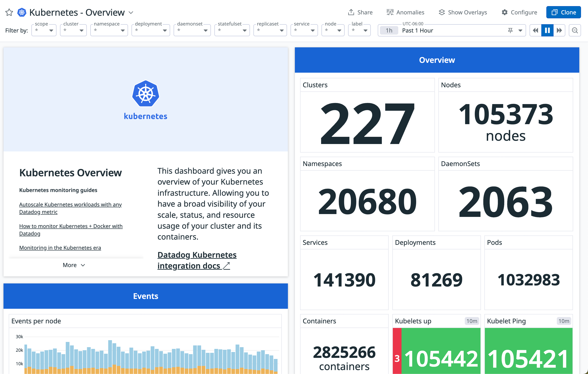Step the time frame backward
Viewport: 588px width, 374px height.
point(535,30)
